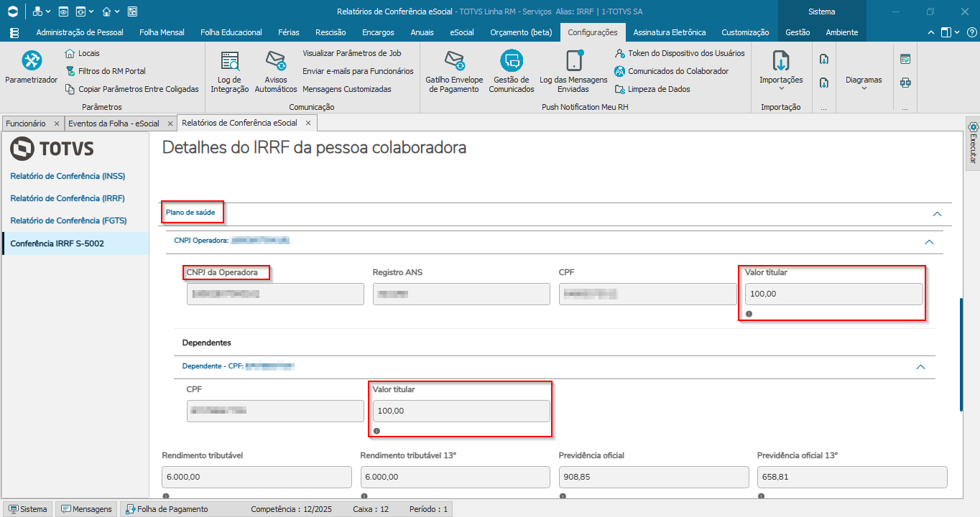Viewport: 980px width, 517px height.
Task: Open the Rescisão ribbon tab
Action: (x=330, y=32)
